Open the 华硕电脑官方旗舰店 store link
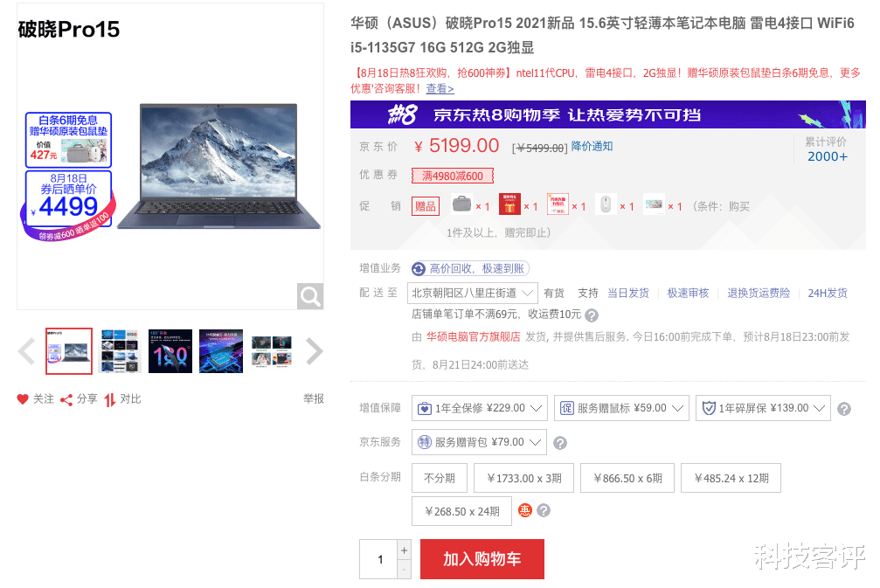 tap(473, 336)
